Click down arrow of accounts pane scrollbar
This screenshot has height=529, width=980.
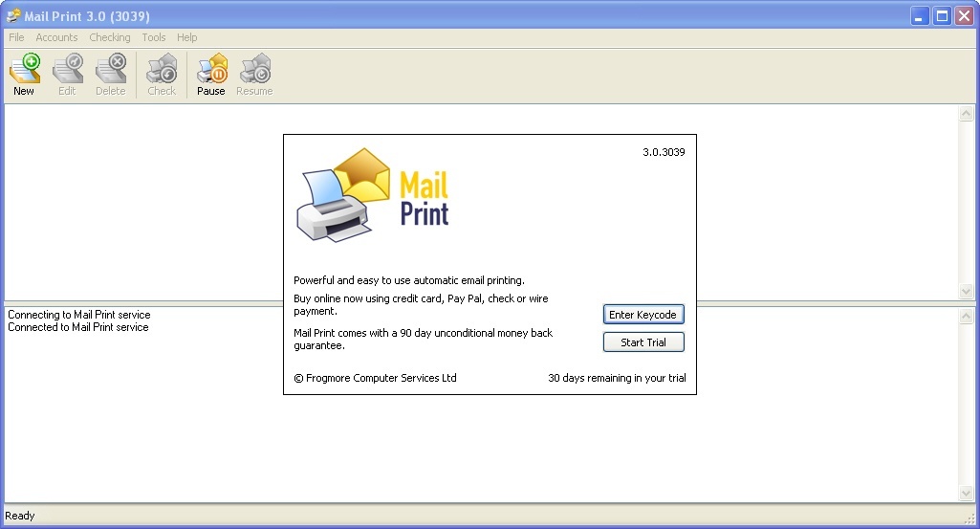click(967, 292)
